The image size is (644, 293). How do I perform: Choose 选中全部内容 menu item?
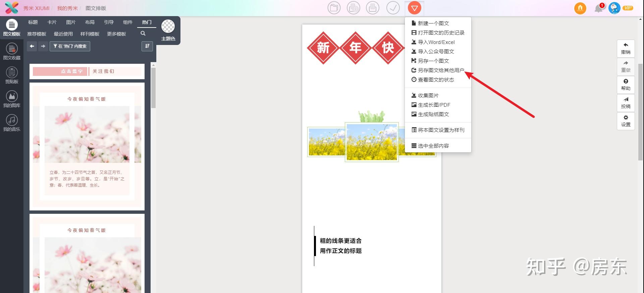tap(438, 146)
